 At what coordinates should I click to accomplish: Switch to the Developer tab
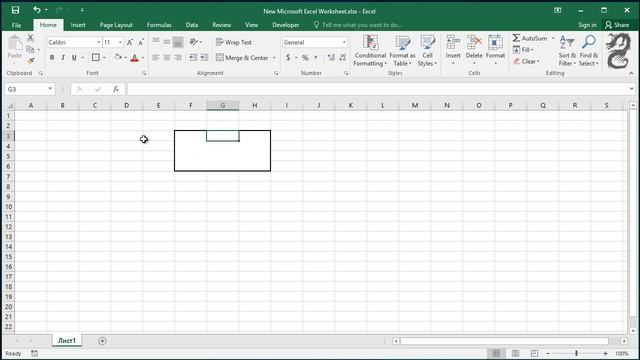tap(285, 25)
